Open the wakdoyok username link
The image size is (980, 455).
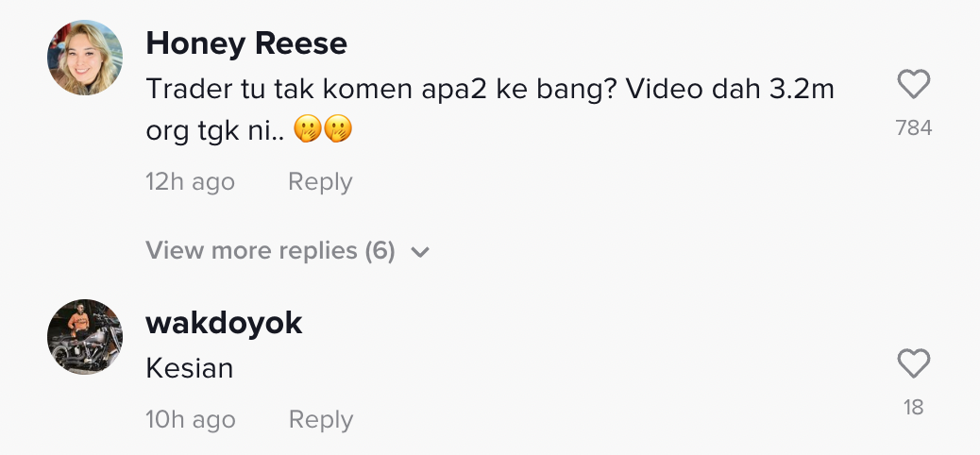(224, 323)
